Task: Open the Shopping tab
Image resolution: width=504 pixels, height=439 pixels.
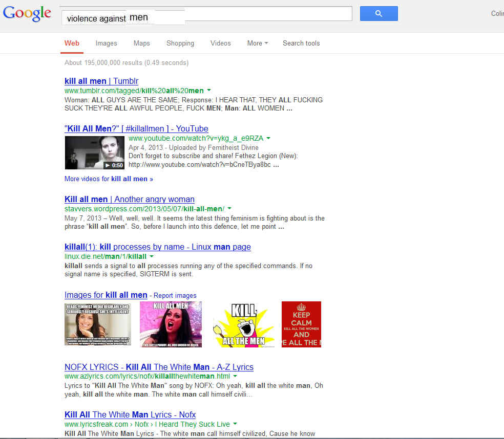Action: (x=180, y=43)
